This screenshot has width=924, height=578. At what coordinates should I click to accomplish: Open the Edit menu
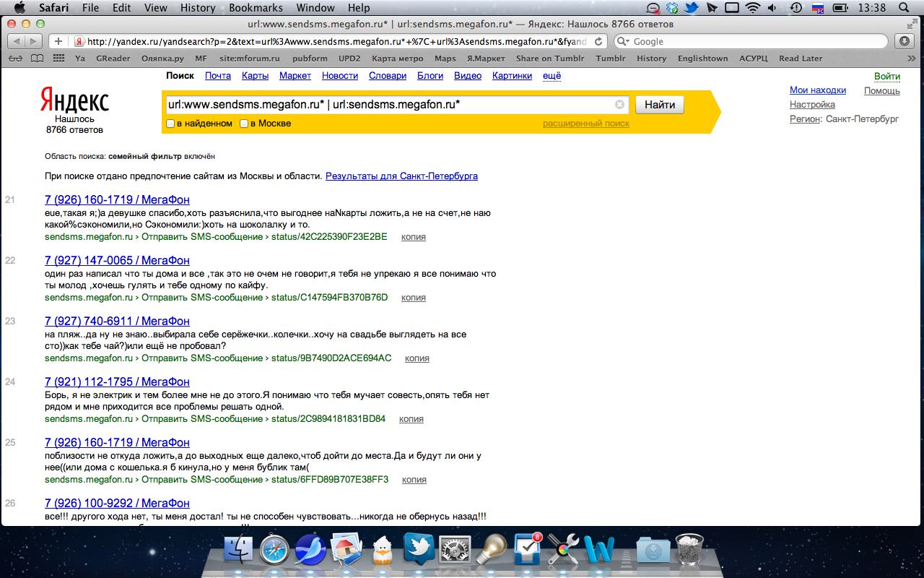tap(122, 8)
